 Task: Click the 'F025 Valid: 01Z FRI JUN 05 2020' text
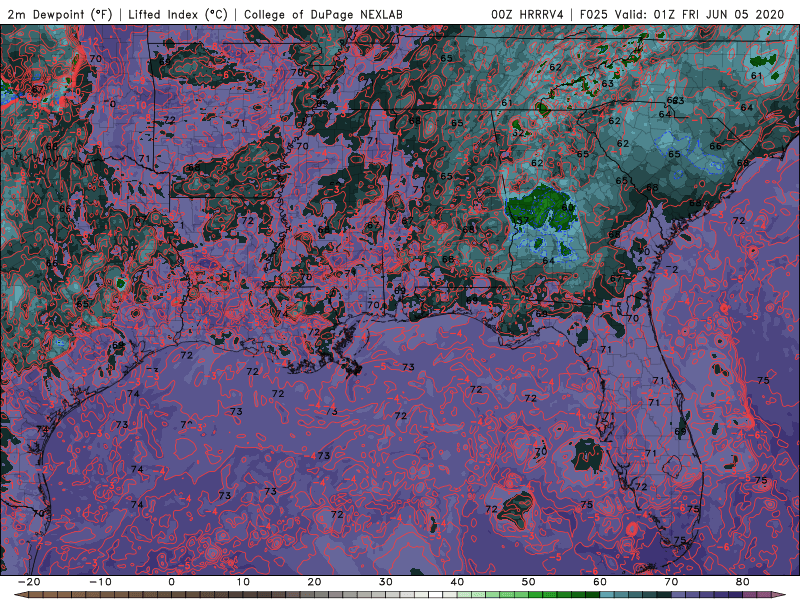[682, 14]
